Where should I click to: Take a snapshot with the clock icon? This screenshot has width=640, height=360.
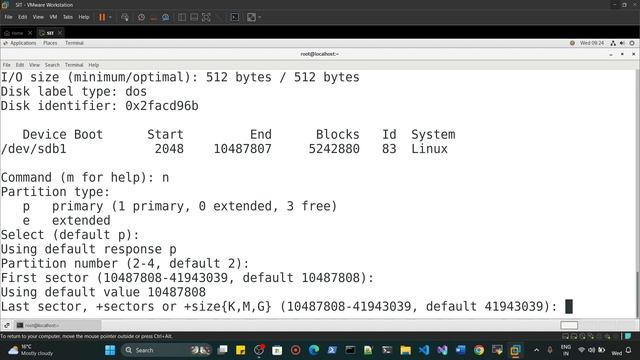(141, 17)
